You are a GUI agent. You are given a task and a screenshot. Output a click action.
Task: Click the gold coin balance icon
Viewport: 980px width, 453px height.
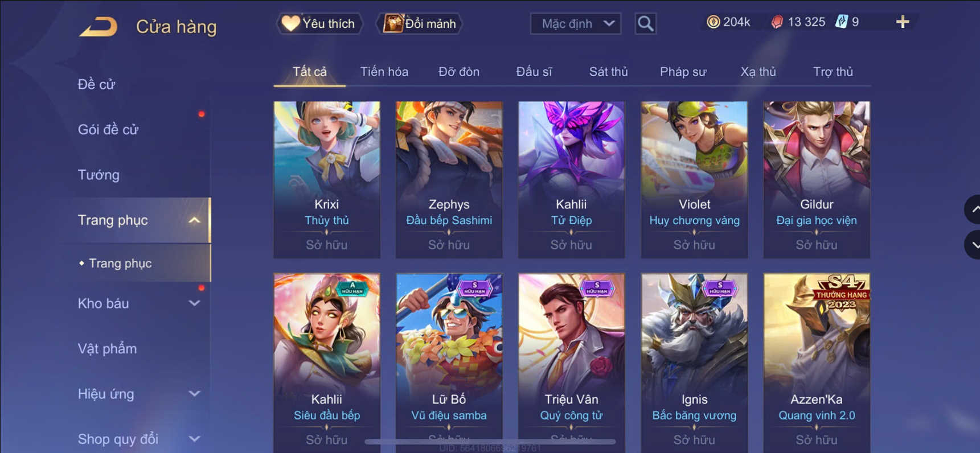coord(713,22)
